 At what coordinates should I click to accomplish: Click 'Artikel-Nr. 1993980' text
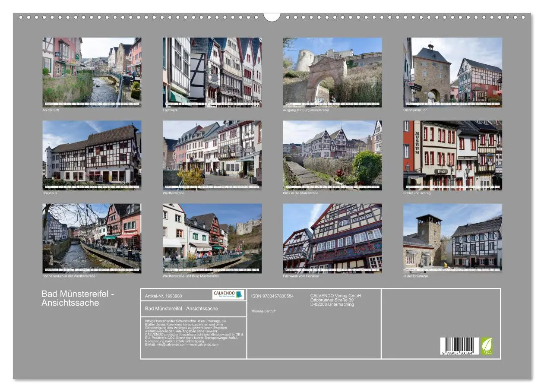164,296
